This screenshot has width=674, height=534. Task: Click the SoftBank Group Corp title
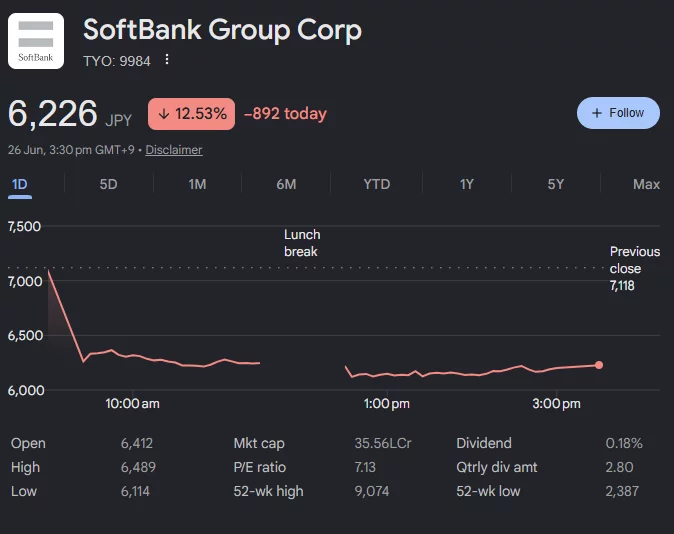point(222,30)
